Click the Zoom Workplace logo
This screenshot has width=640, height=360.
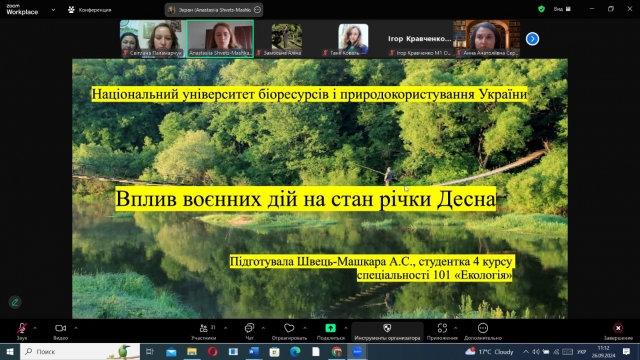(22, 9)
